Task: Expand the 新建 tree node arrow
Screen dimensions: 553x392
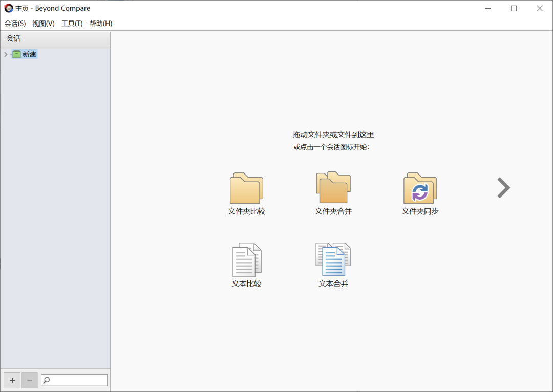Action: [6, 54]
